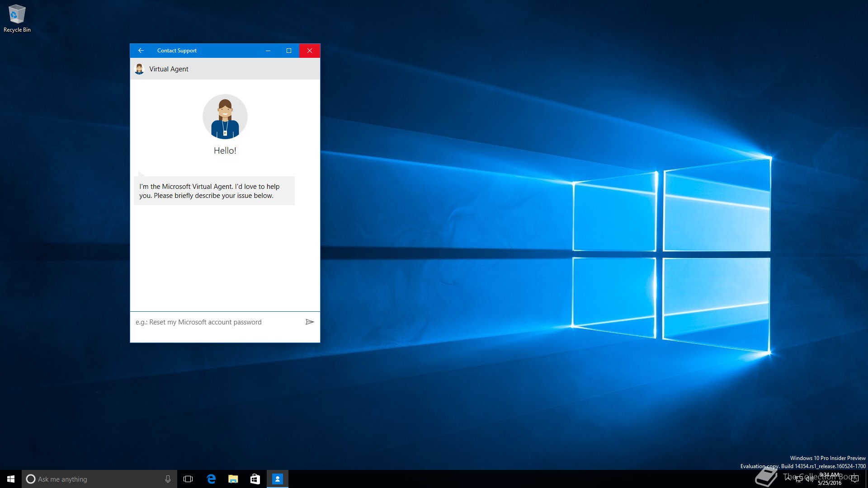Open Task View on the taskbar
The width and height of the screenshot is (868, 488).
pyautogui.click(x=188, y=479)
